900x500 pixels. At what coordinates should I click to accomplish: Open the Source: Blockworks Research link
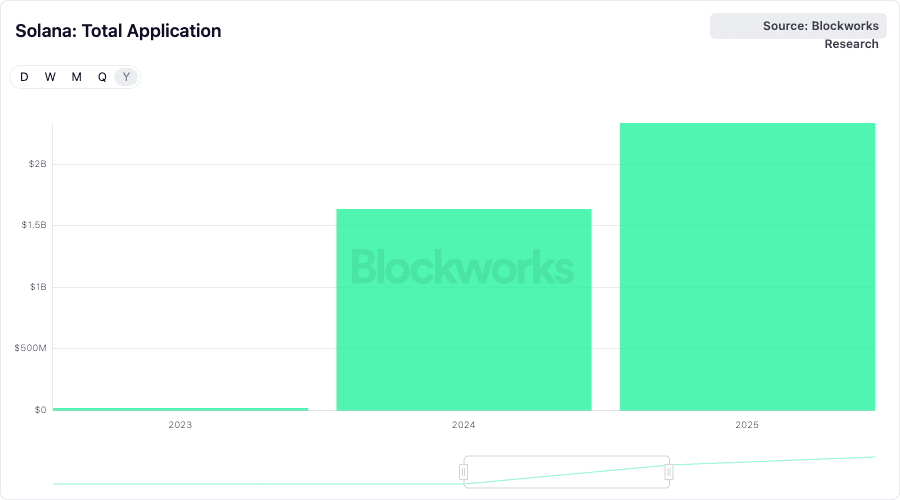[820, 26]
